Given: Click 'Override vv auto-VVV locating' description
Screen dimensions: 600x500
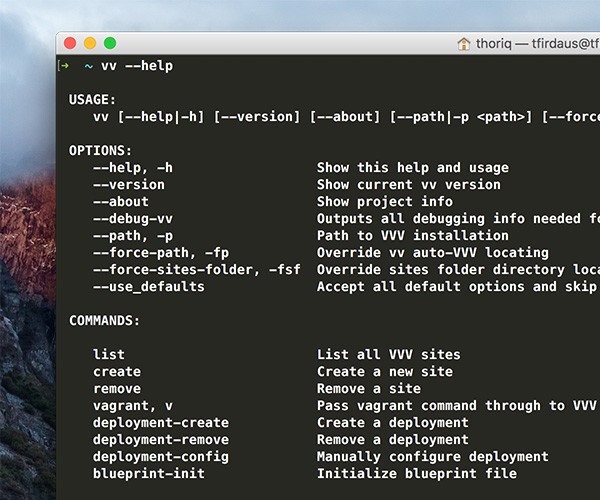Looking at the screenshot, I should (x=433, y=252).
